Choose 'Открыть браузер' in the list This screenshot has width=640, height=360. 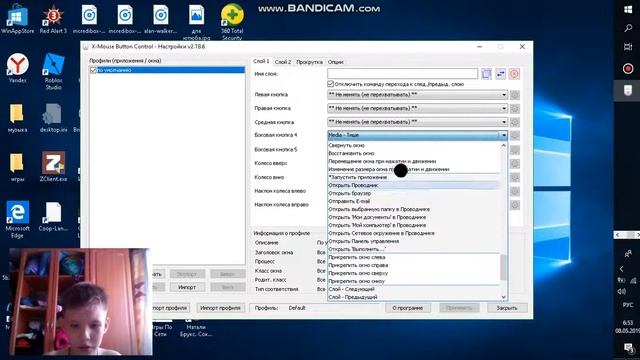click(413, 193)
